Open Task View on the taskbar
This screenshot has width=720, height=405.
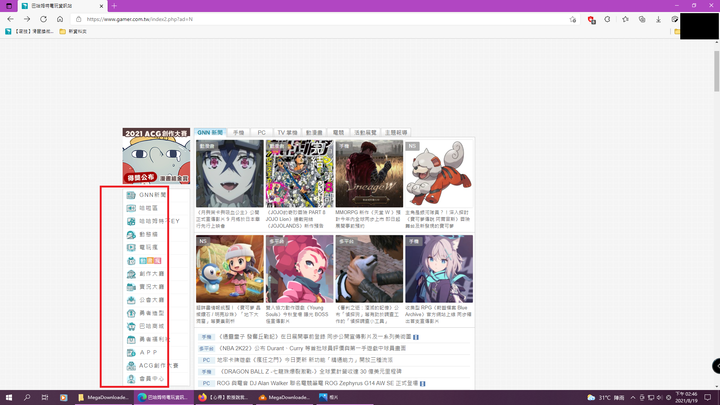click(x=45, y=397)
